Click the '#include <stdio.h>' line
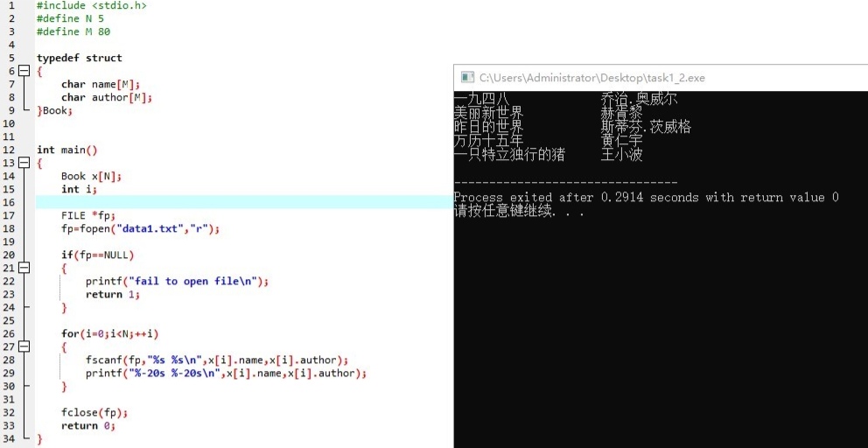Viewport: 868px width, 448px height. tap(92, 5)
